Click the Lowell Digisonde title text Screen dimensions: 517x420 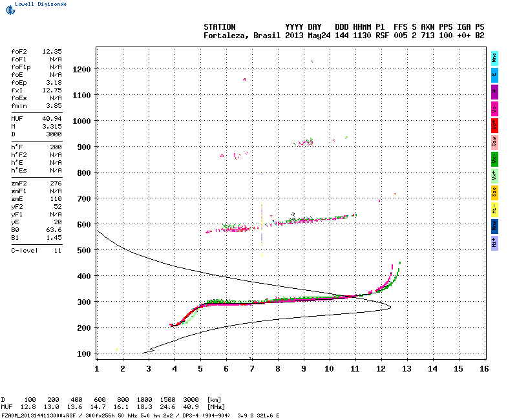[x=41, y=4]
